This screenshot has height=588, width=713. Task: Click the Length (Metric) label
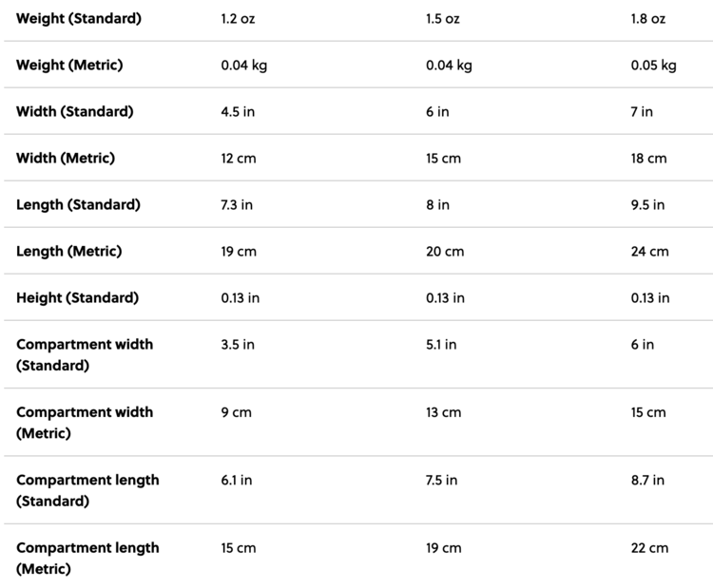click(68, 252)
